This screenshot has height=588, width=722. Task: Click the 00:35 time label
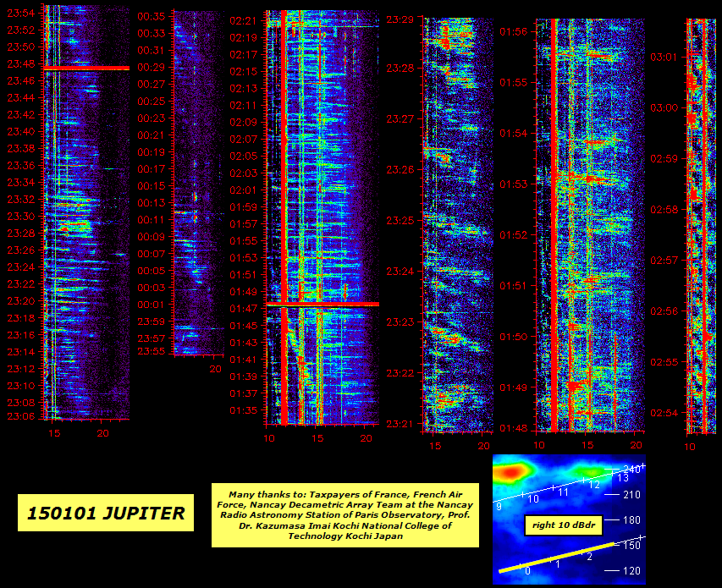(151, 17)
